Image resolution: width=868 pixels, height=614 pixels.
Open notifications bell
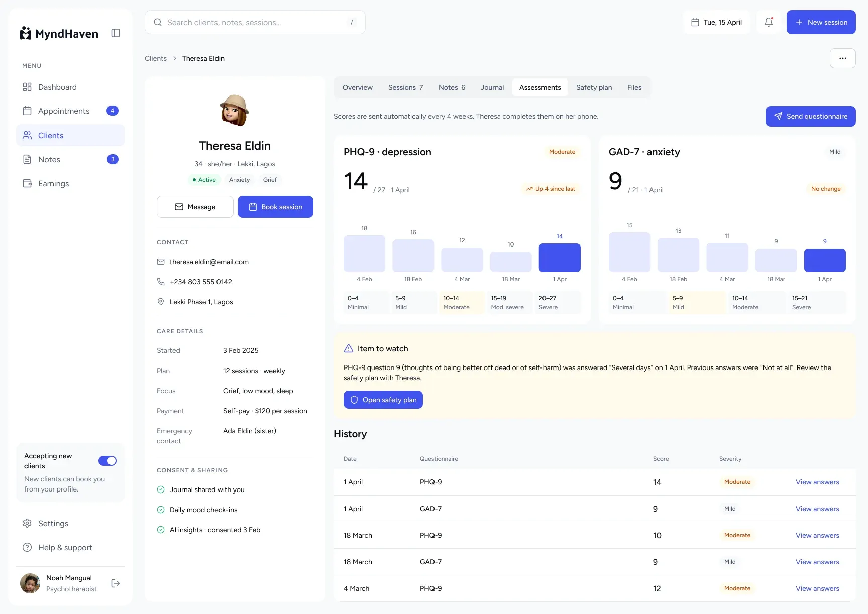coord(769,22)
